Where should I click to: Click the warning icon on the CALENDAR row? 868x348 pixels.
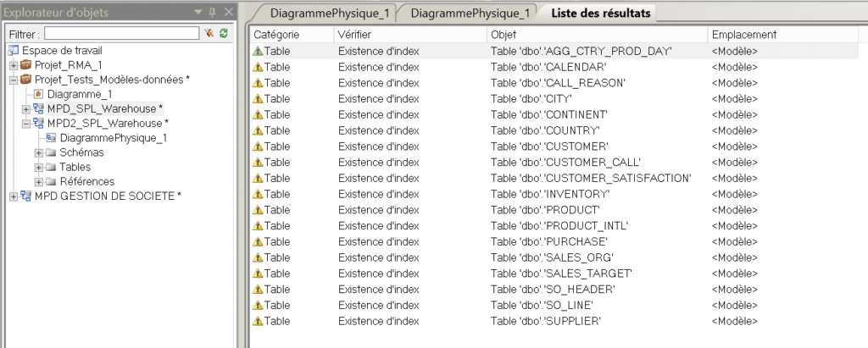pyautogui.click(x=258, y=67)
